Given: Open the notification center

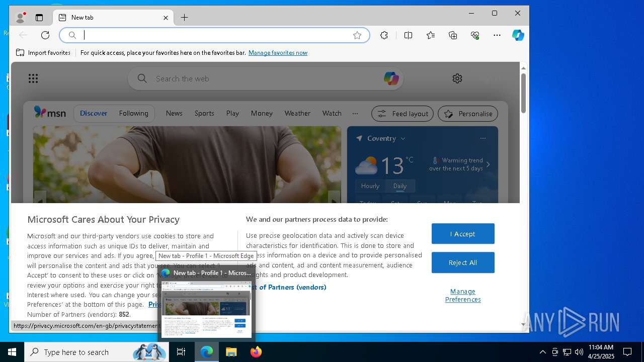Looking at the screenshot, I should point(627,352).
